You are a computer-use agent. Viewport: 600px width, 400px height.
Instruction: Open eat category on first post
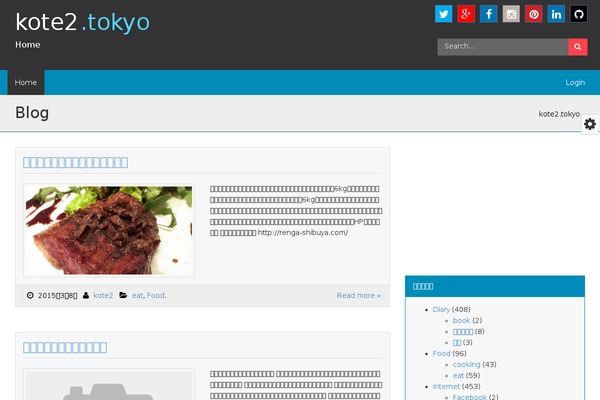[137, 296]
